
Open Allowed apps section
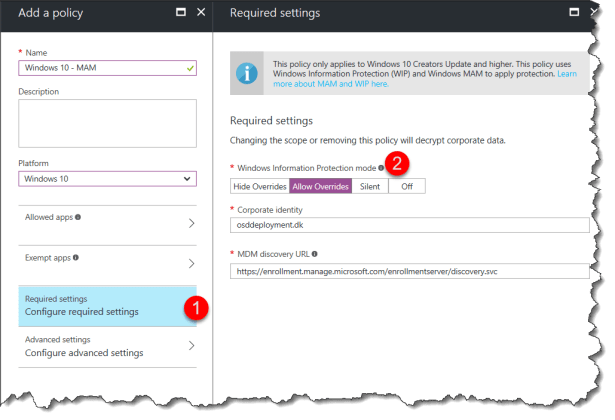click(107, 225)
